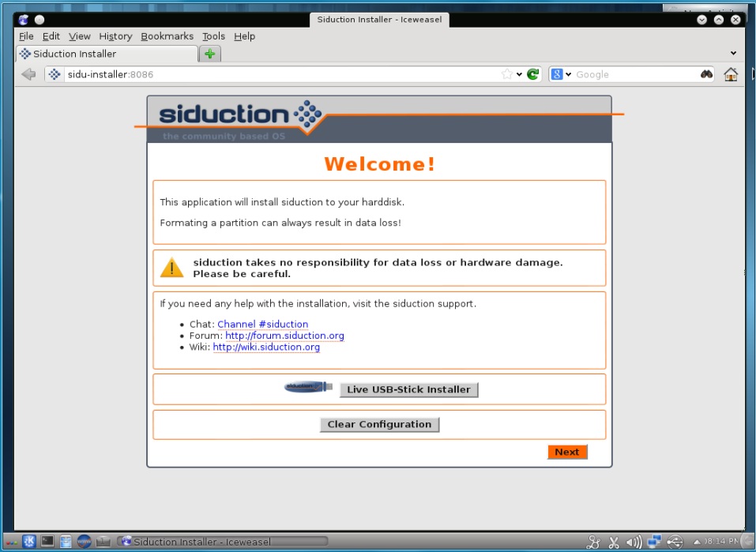Visit the http://forum.siduction.org link
Screen dimensions: 756x552
tap(285, 336)
